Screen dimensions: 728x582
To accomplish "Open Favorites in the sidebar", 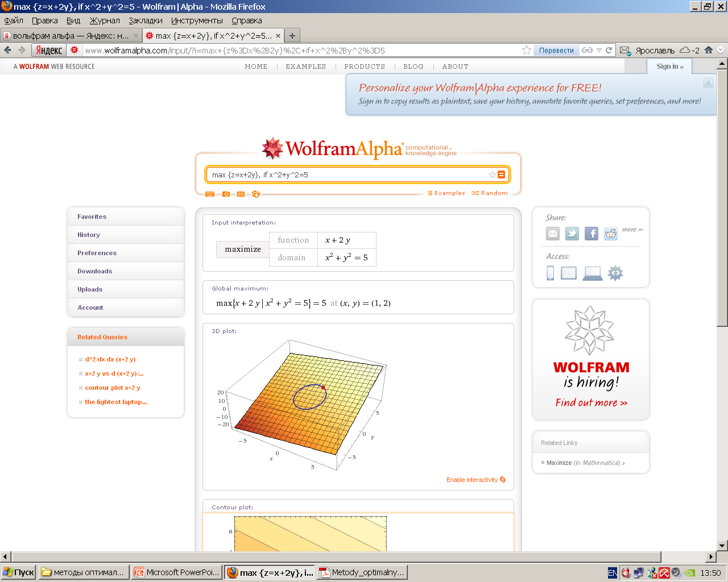I will click(x=126, y=217).
